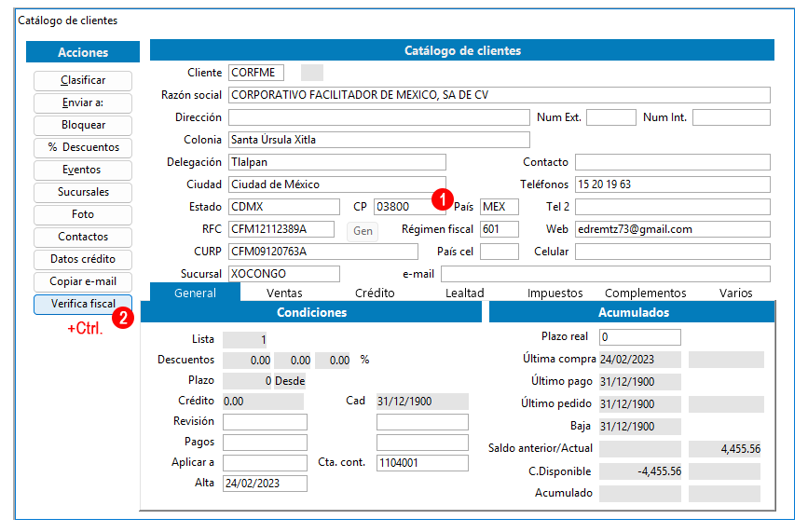The width and height of the screenshot is (808, 532).
Task: Click the RFC field
Action: pos(281,229)
